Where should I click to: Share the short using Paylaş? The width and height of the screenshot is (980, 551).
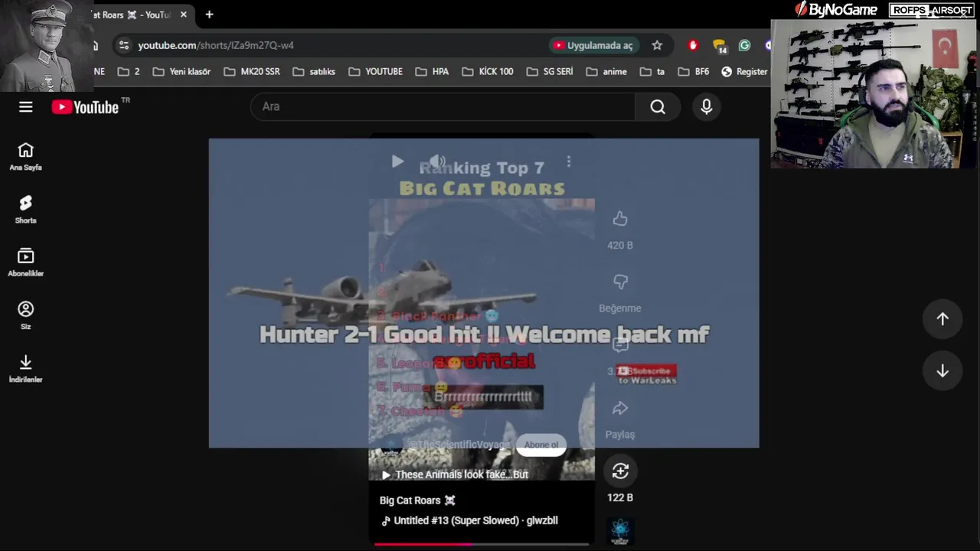620,409
